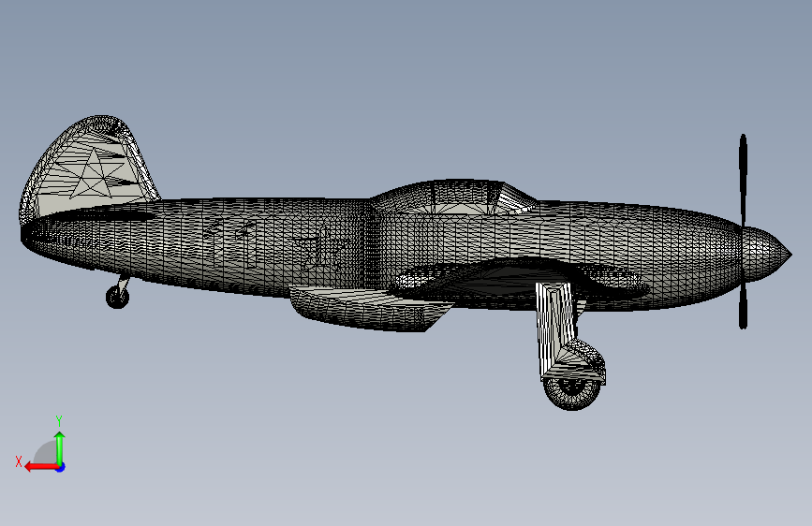Select the star emblem on the tail fin
Image resolution: width=812 pixels, height=526 pixels.
coord(91,173)
